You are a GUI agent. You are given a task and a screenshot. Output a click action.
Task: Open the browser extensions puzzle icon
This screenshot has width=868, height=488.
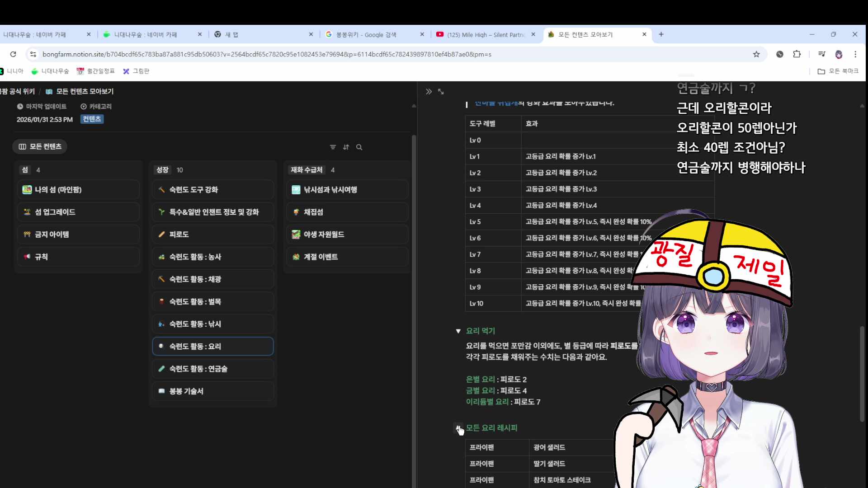tap(797, 54)
